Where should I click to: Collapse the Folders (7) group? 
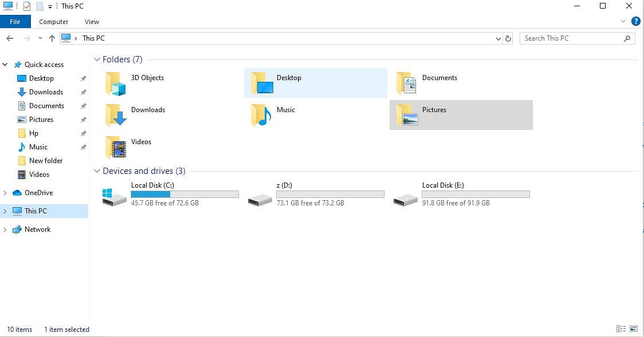coord(97,60)
